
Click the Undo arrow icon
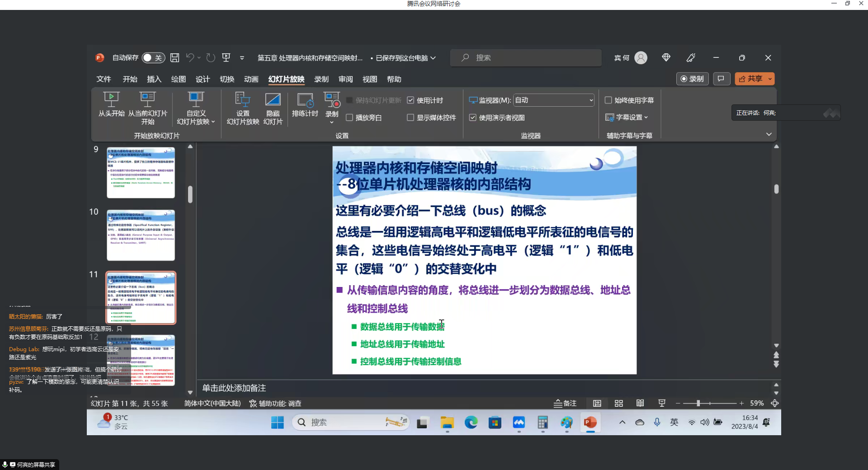(x=190, y=58)
